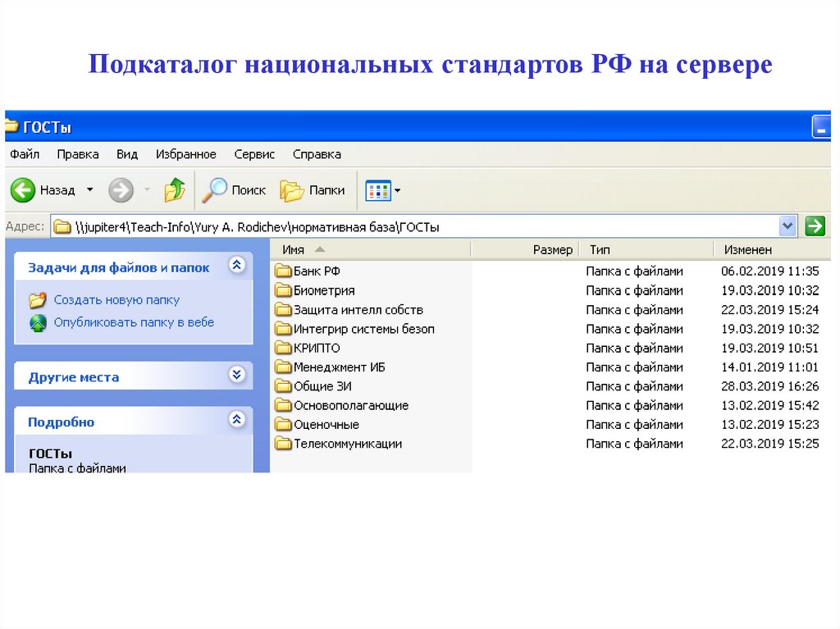Select the Общие ЗИ folder icon
The image size is (840, 629).
283,385
